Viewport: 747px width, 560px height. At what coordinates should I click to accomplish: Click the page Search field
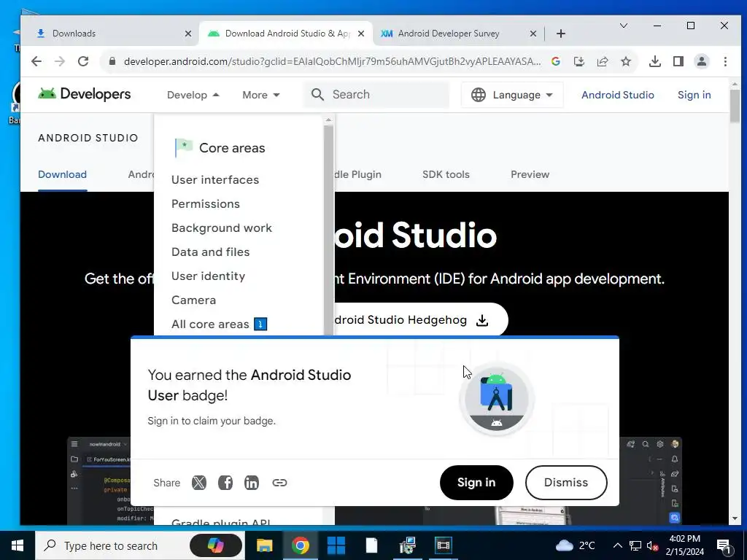click(x=376, y=94)
